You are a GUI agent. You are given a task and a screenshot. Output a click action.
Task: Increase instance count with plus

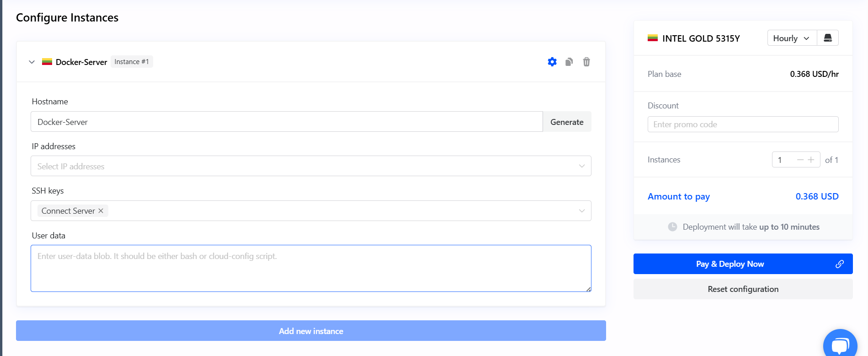point(811,160)
